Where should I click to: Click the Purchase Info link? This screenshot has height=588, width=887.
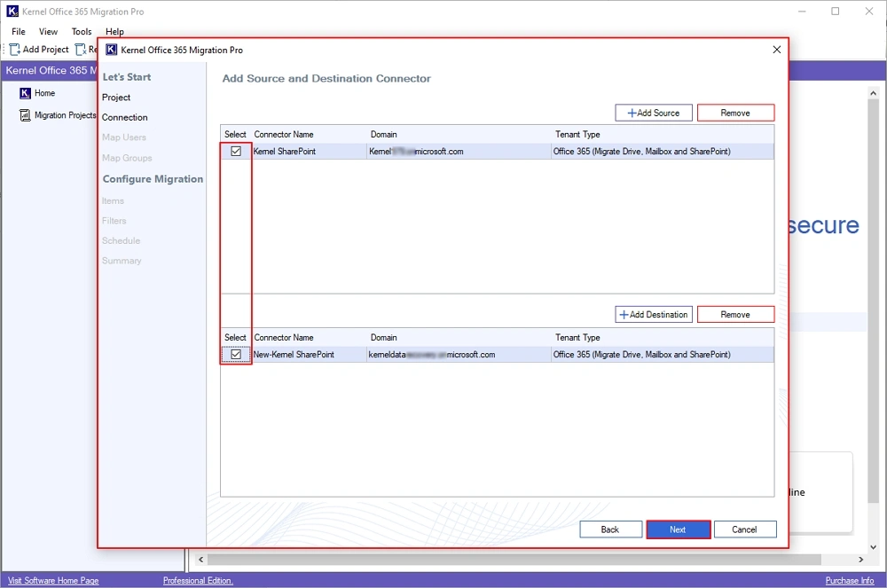tap(849, 581)
